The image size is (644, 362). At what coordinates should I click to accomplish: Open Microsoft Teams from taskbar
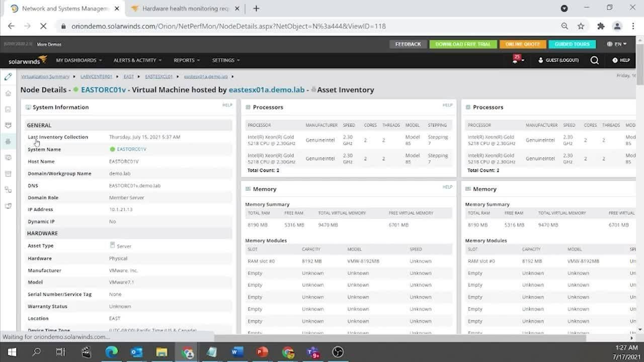[x=313, y=352]
